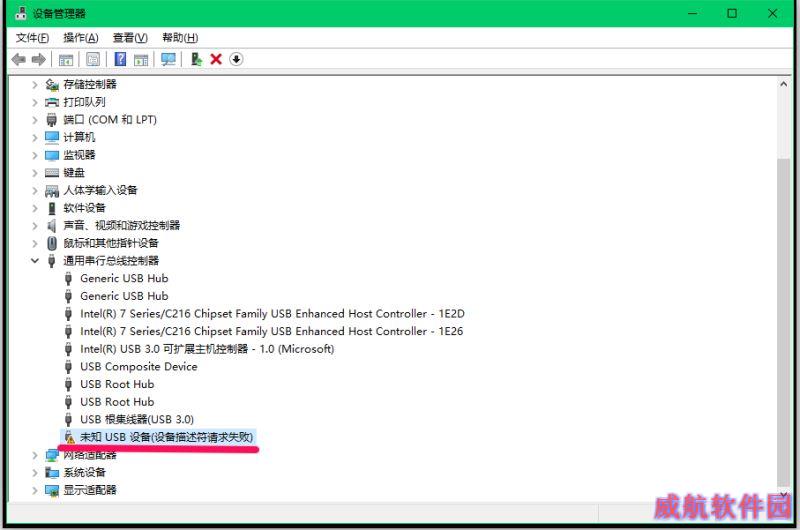The height and width of the screenshot is (530, 800).
Task: Click the red X uninstall device icon
Action: click(x=216, y=59)
